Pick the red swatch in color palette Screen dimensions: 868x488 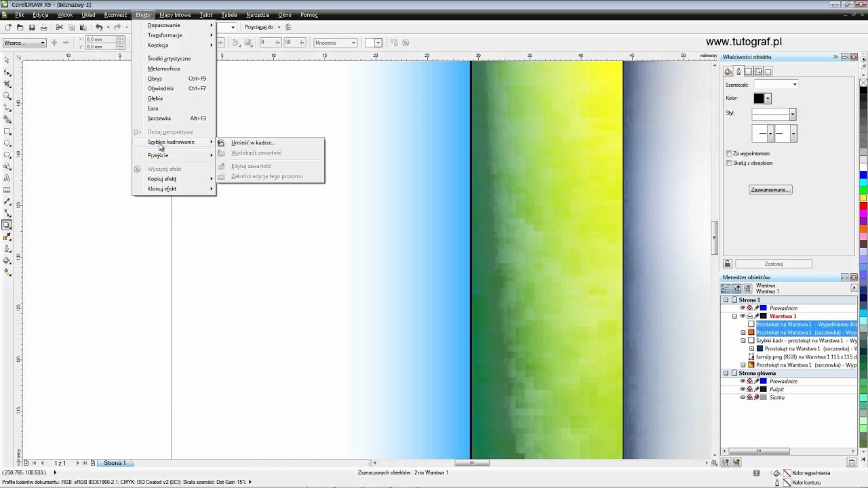[863, 205]
